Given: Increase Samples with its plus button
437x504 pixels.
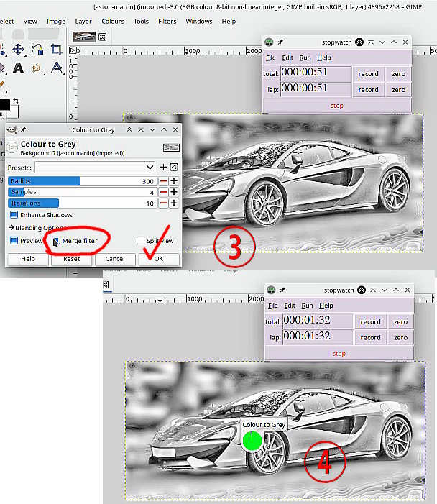Looking at the screenshot, I should [174, 192].
